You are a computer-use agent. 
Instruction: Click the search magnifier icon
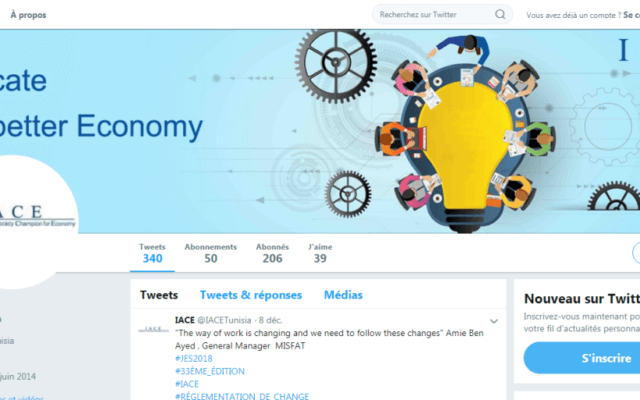[500, 15]
